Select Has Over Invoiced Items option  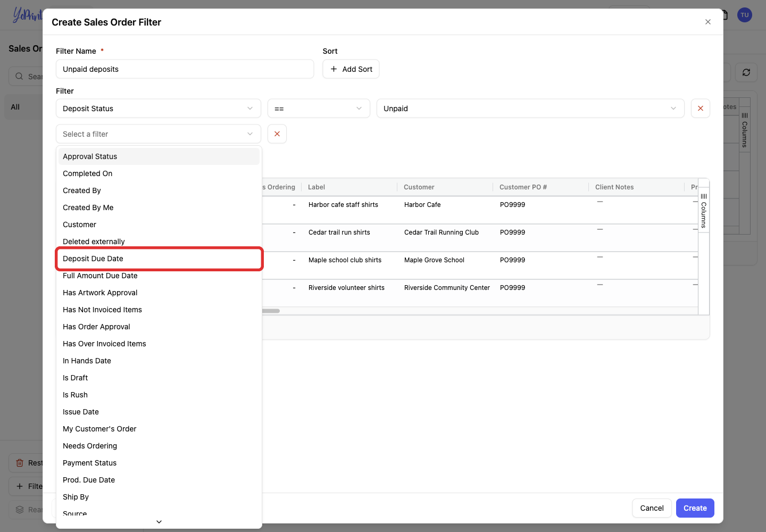[159, 344]
